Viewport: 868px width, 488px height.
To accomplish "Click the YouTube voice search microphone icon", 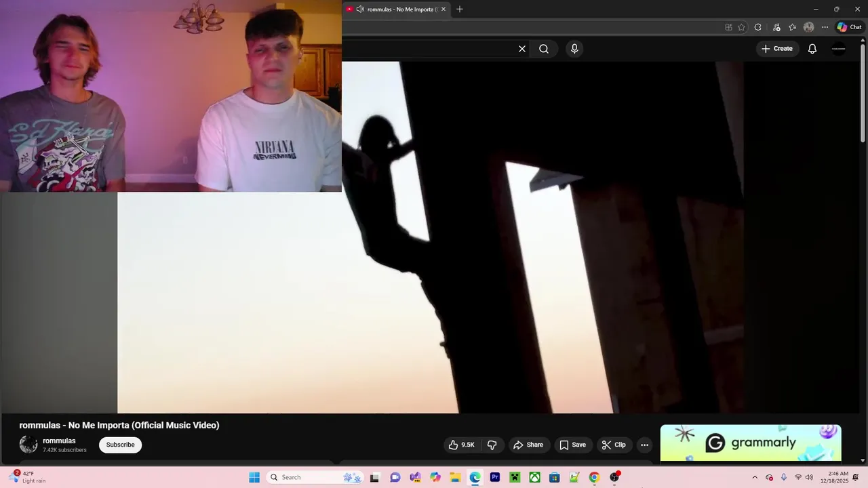I will 574,49.
